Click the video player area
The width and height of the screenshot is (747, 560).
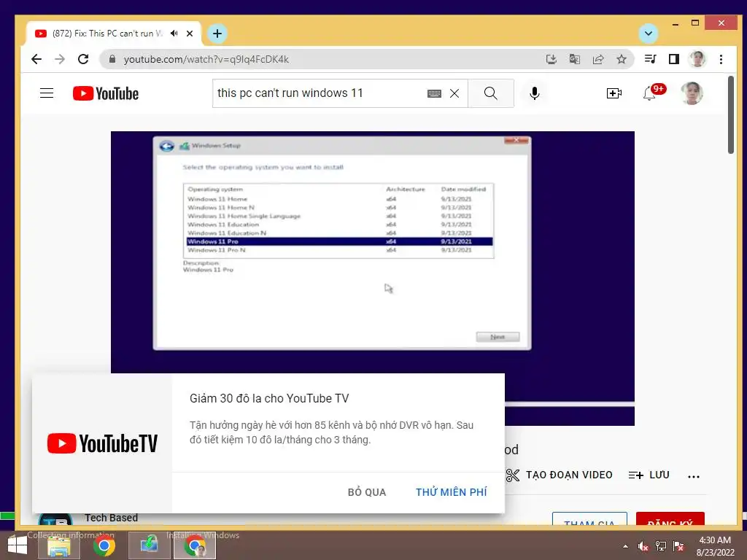[x=373, y=252]
